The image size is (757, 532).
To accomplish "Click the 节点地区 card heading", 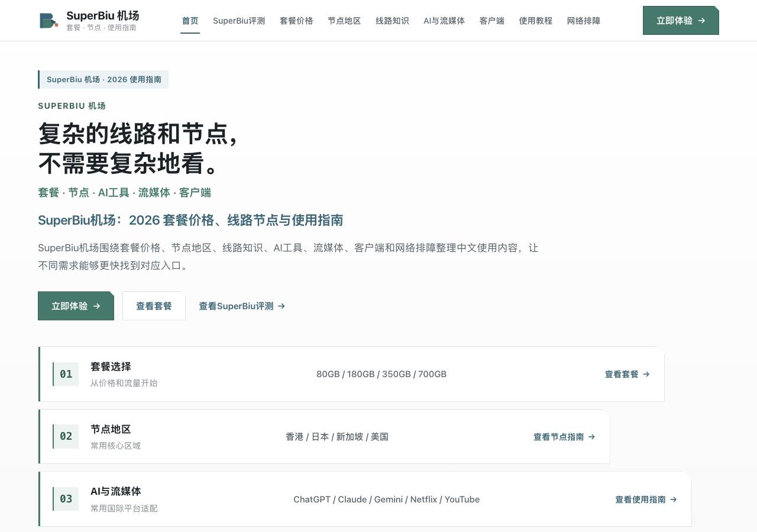I will pyautogui.click(x=111, y=429).
